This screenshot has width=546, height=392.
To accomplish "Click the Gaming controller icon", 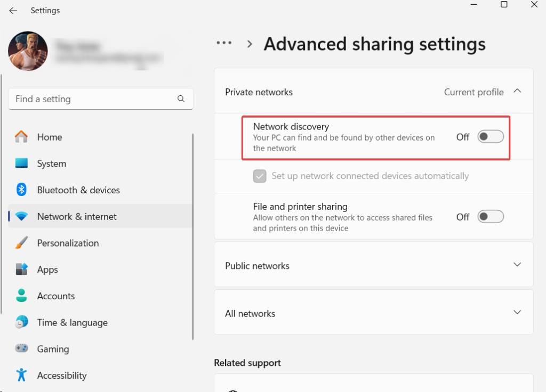I will (21, 349).
